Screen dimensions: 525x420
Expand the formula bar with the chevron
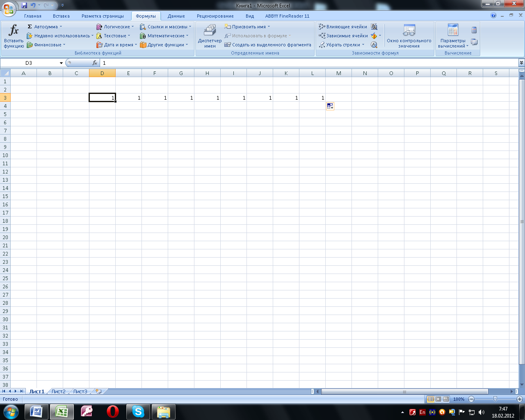521,63
